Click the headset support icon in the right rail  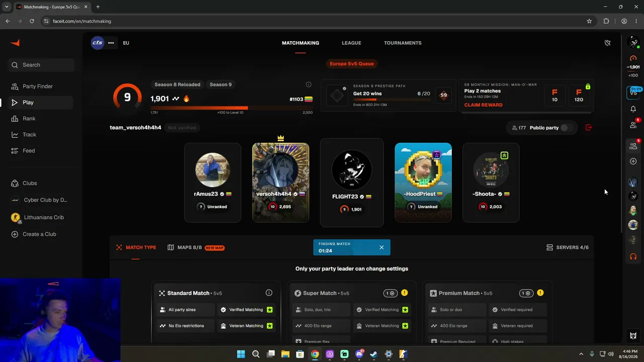coord(633,257)
